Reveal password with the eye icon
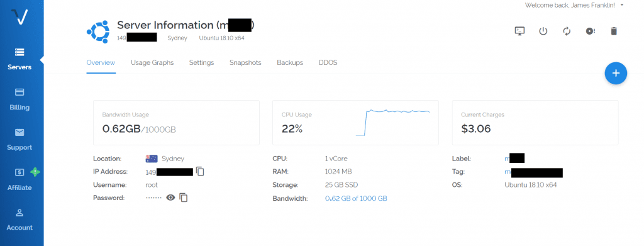This screenshot has height=246, width=644. 170,198
